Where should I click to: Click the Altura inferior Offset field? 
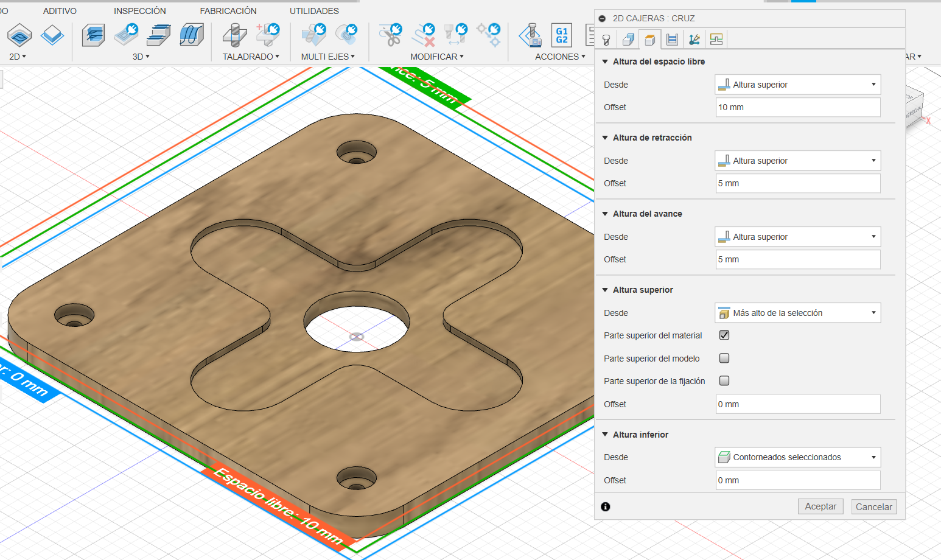pyautogui.click(x=798, y=480)
